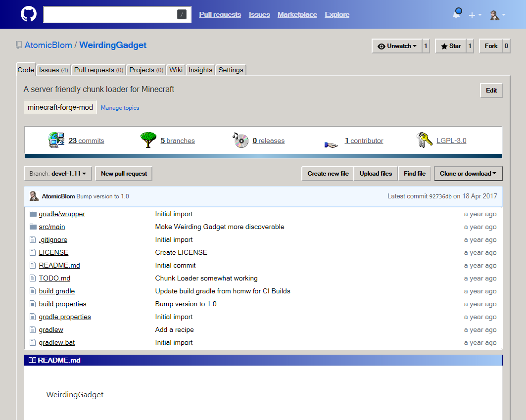Open the GitHub Octocat home logo

tap(29, 14)
